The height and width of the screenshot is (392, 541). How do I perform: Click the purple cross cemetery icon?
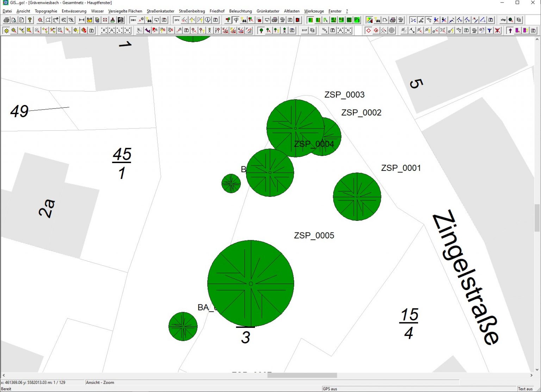tap(510, 31)
